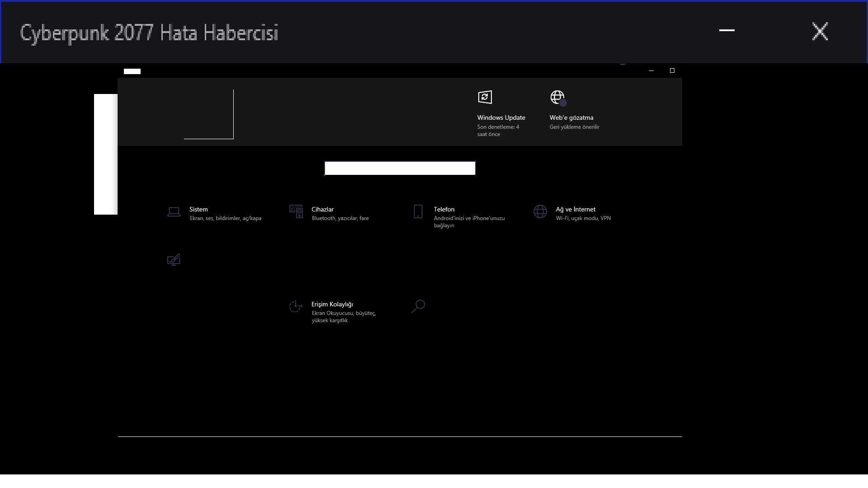Viewport: 868px width, 488px height.
Task: Open Erişim Kolaylığı settings label
Action: click(332, 304)
